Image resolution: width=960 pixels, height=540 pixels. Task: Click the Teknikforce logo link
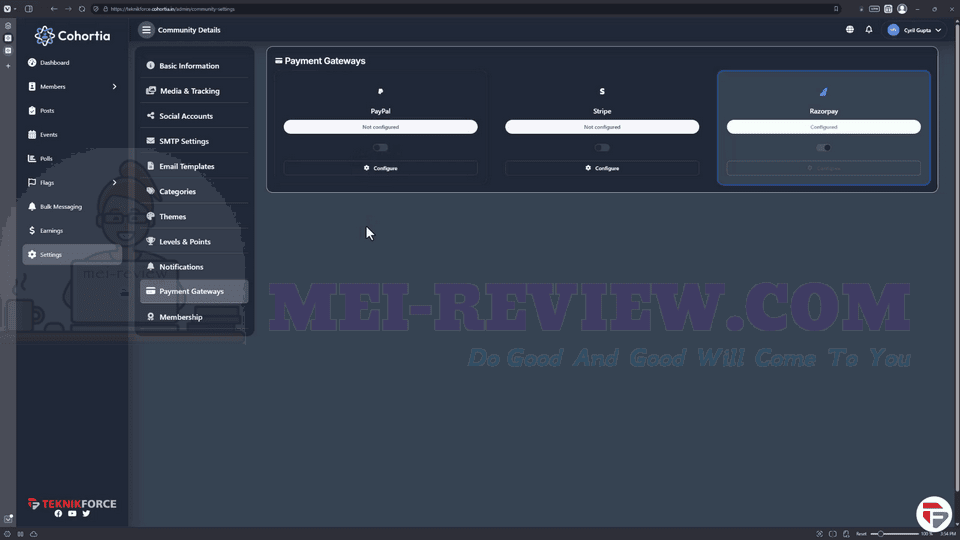[x=72, y=504]
